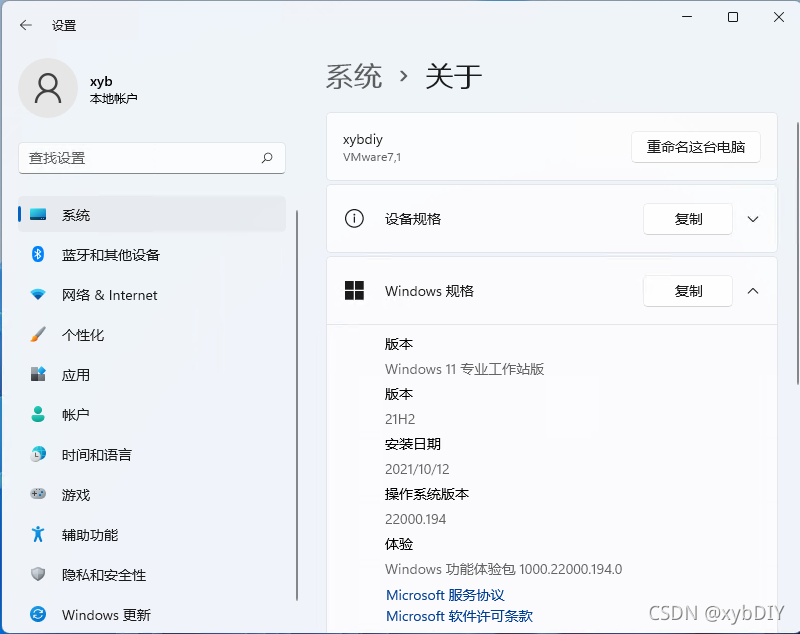The image size is (800, 634).
Task: Open 网络 & Internet settings
Action: (152, 294)
